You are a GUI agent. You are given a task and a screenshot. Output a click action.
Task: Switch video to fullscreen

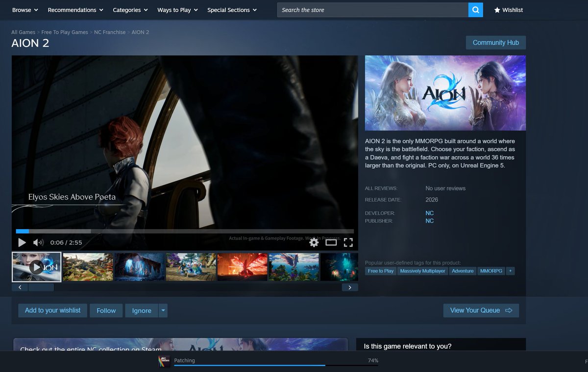pos(348,242)
